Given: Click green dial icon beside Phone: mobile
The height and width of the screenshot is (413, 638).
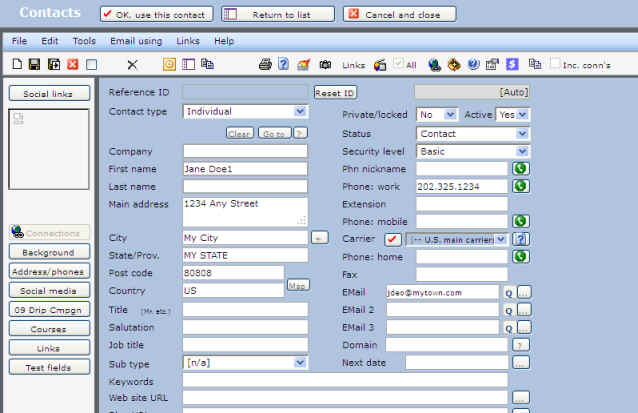Looking at the screenshot, I should 520,221.
